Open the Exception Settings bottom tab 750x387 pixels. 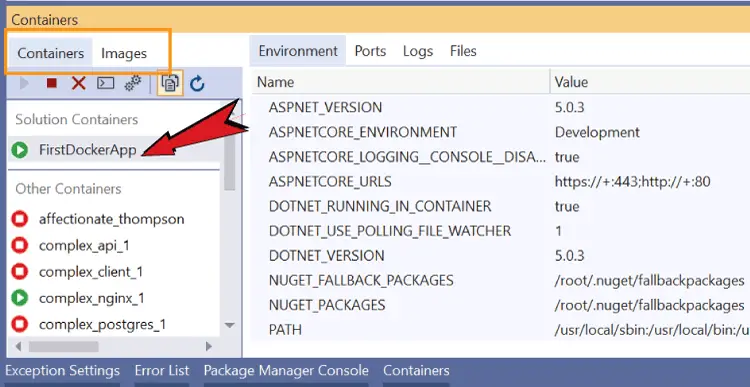[x=62, y=371]
